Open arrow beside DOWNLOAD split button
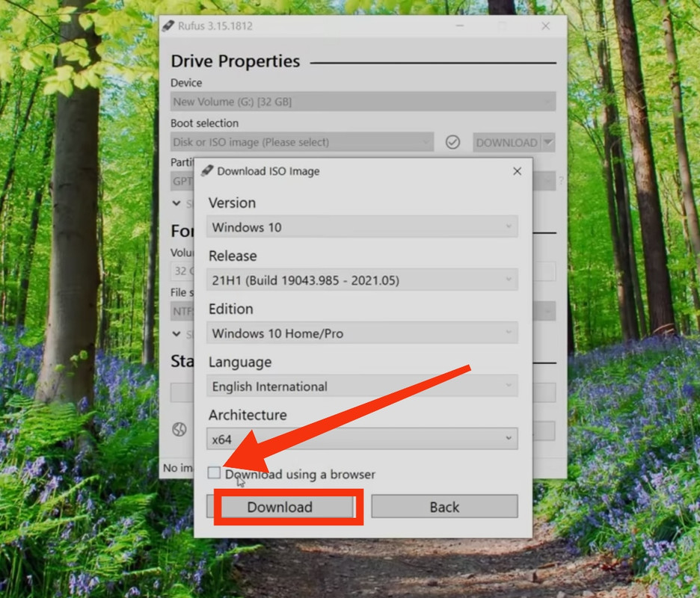The image size is (700, 598). point(547,142)
